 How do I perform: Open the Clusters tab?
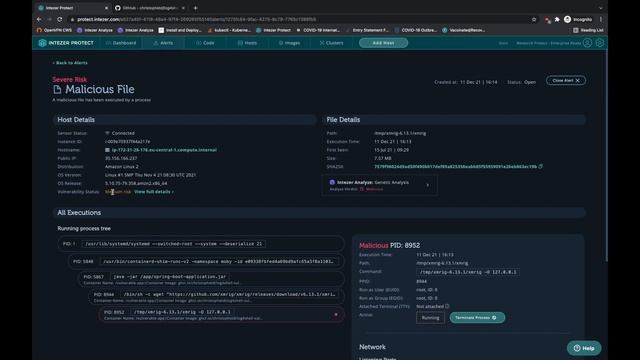pyautogui.click(x=331, y=43)
